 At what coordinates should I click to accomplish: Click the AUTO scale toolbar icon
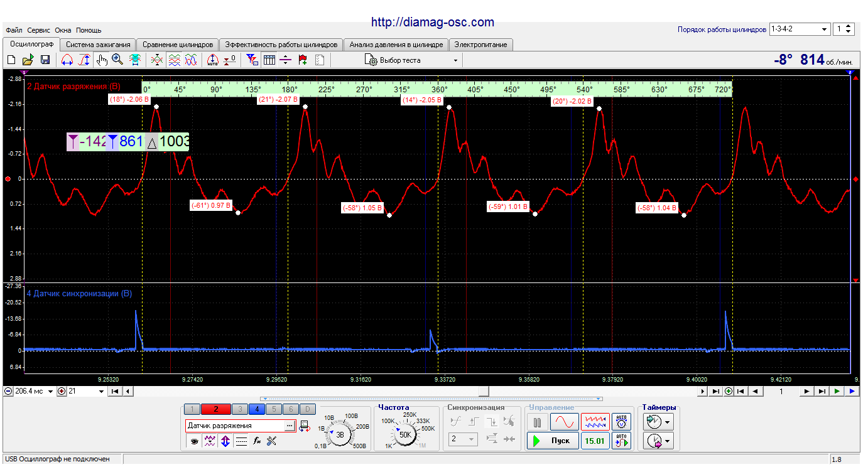click(x=213, y=60)
